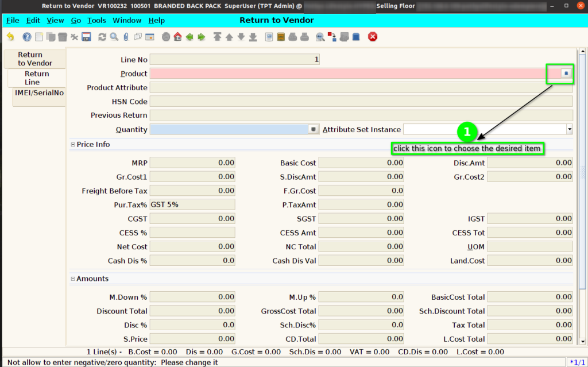Click the UOM field

(x=530, y=246)
